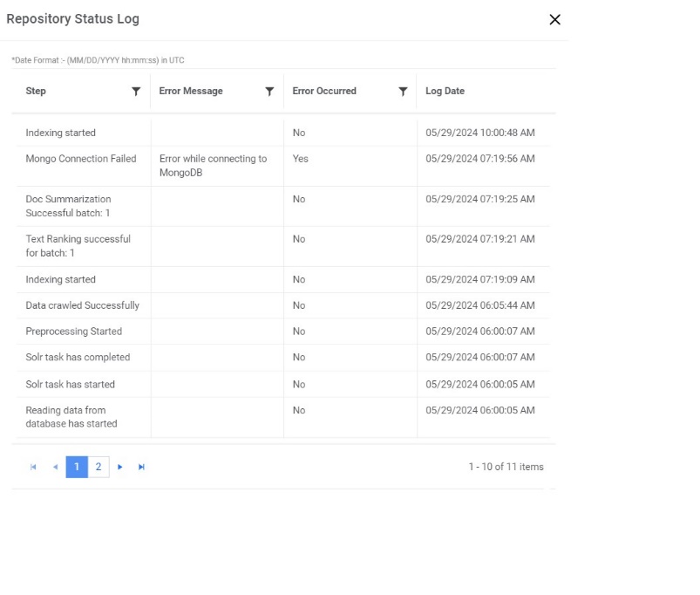The image size is (700, 595).
Task: Click the Preprocessing Started step cell
Action: click(74, 332)
